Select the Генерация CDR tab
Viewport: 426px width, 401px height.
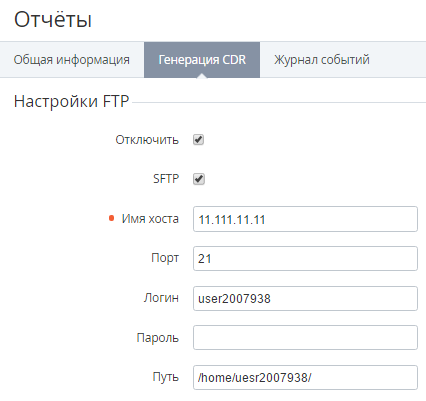click(x=202, y=60)
